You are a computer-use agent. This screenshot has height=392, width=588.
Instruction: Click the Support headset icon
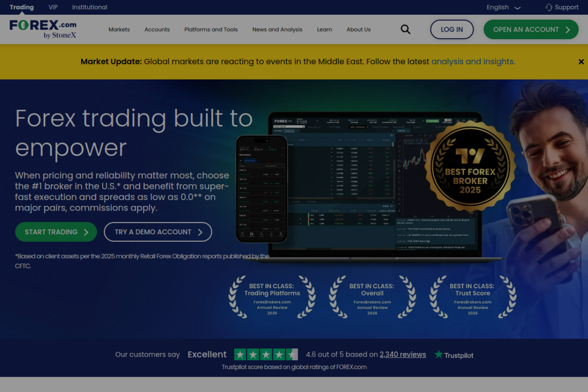pos(548,7)
